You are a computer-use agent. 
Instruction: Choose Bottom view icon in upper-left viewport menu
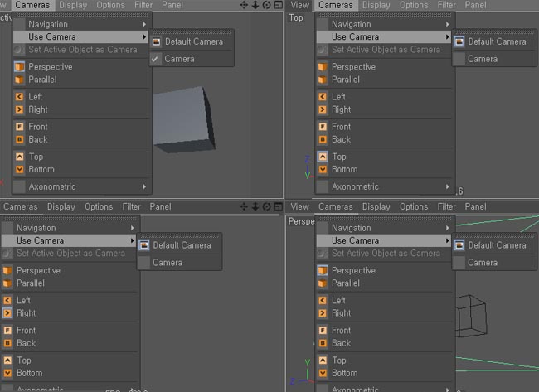20,169
